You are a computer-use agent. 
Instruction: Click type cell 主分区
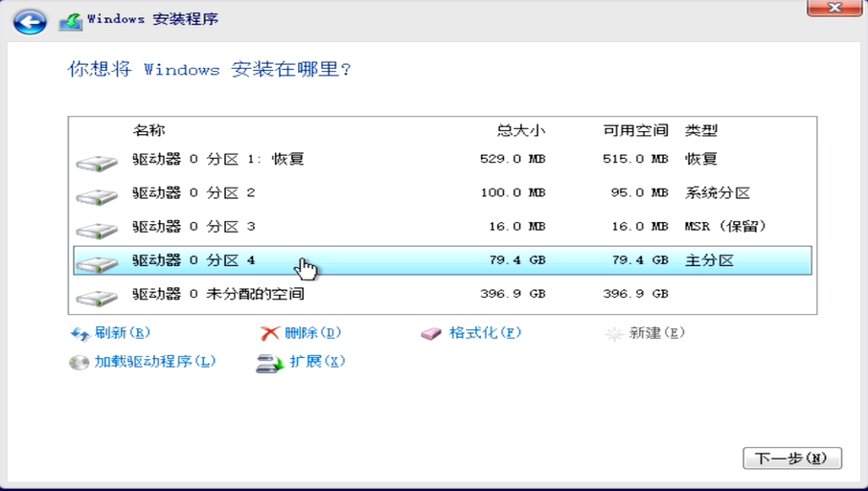pos(709,260)
